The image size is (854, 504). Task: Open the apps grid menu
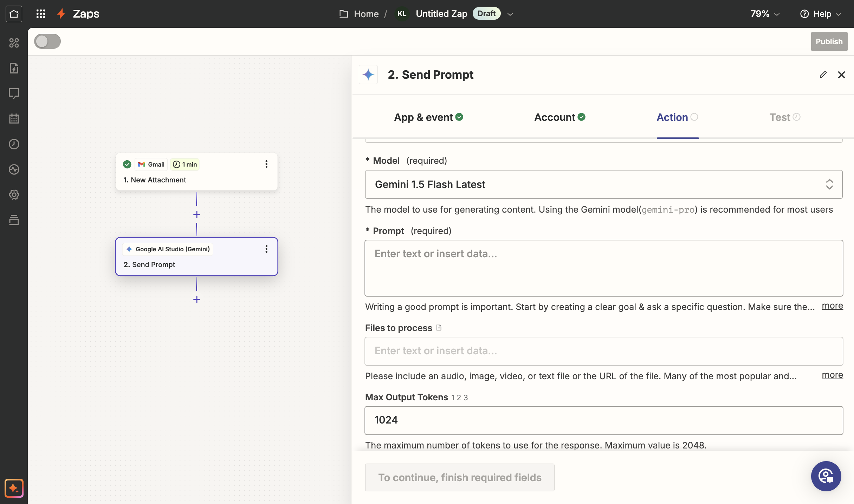pyautogui.click(x=41, y=14)
